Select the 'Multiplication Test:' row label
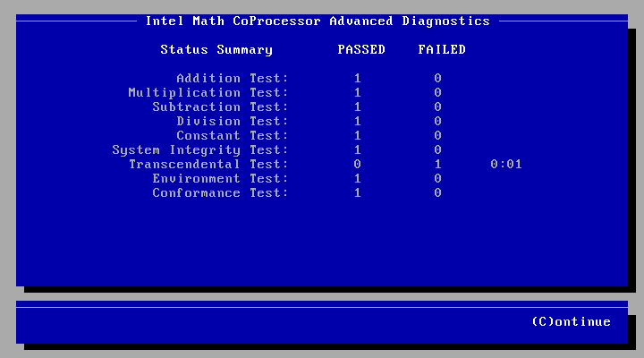This screenshot has width=644, height=358. pos(208,93)
